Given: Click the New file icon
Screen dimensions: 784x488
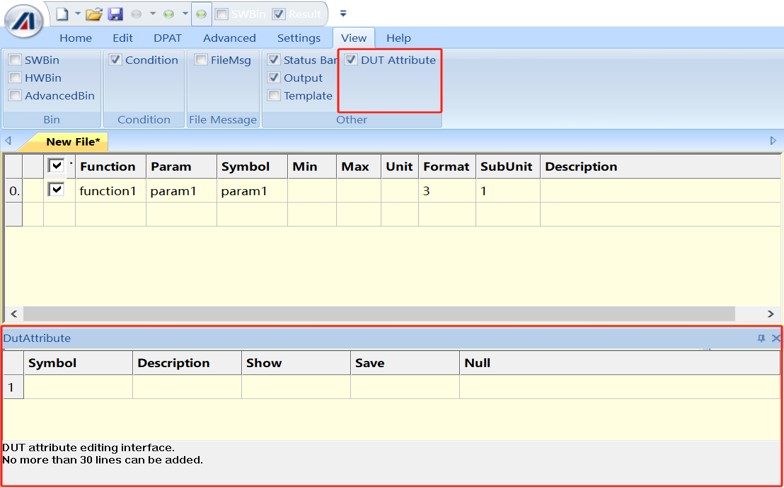Looking at the screenshot, I should click(62, 14).
